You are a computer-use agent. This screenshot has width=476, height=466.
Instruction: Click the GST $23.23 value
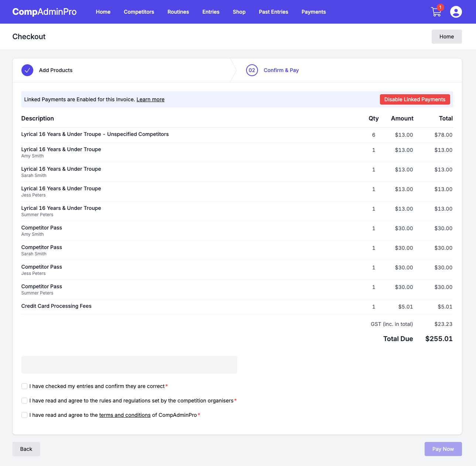tap(443, 324)
